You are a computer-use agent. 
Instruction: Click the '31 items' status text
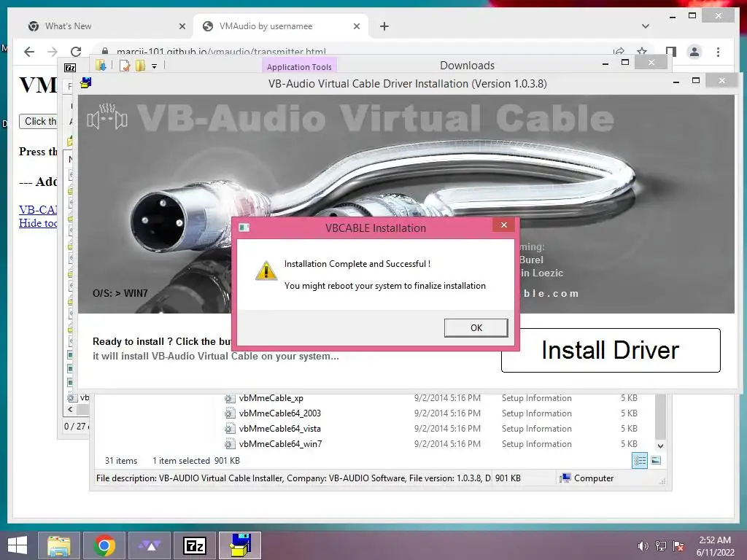tap(121, 461)
